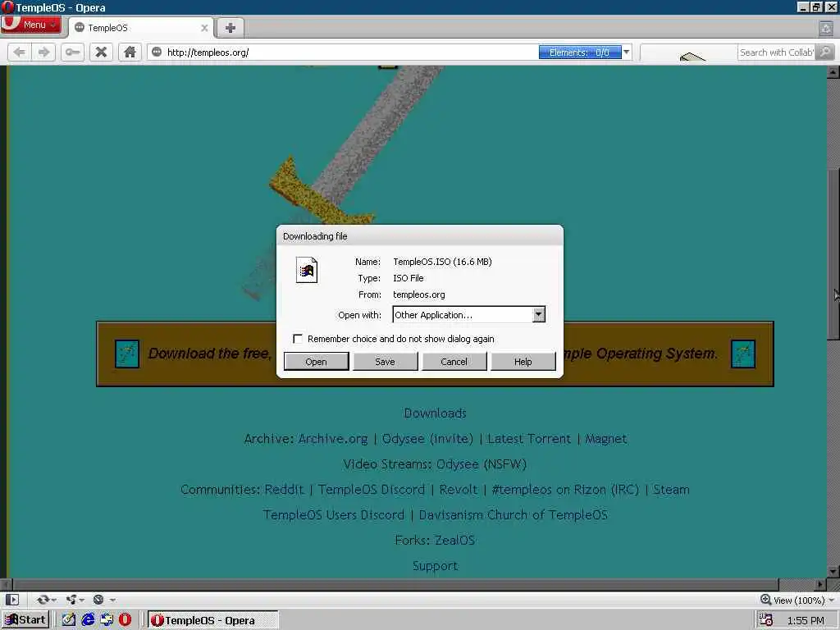Open the Opera Turbo icon dropdown
Image resolution: width=840 pixels, height=630 pixels.
[x=103, y=600]
